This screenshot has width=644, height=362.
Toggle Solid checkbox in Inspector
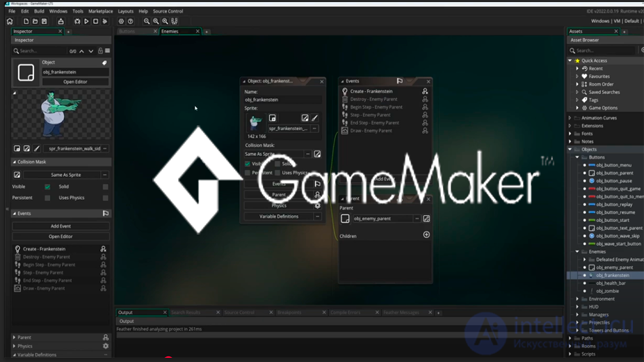click(x=106, y=187)
